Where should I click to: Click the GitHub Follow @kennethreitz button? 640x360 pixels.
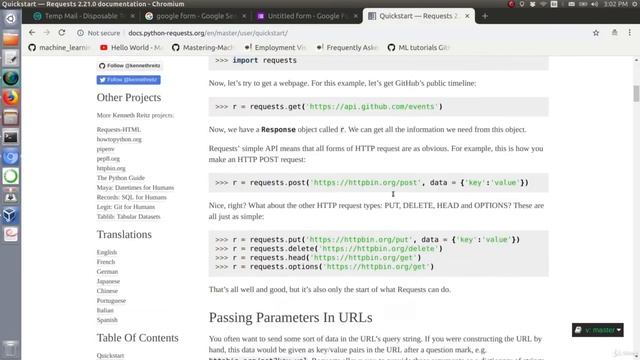click(x=129, y=66)
